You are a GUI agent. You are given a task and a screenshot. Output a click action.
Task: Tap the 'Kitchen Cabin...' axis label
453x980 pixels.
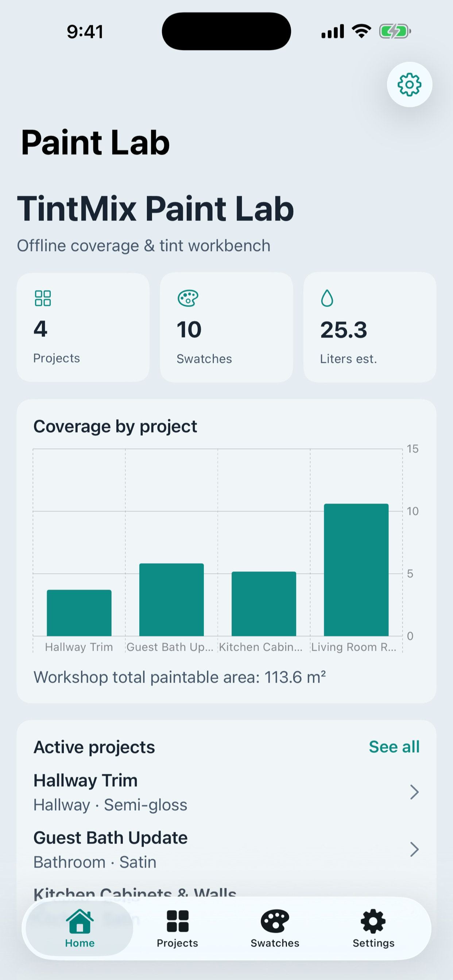pyautogui.click(x=261, y=647)
